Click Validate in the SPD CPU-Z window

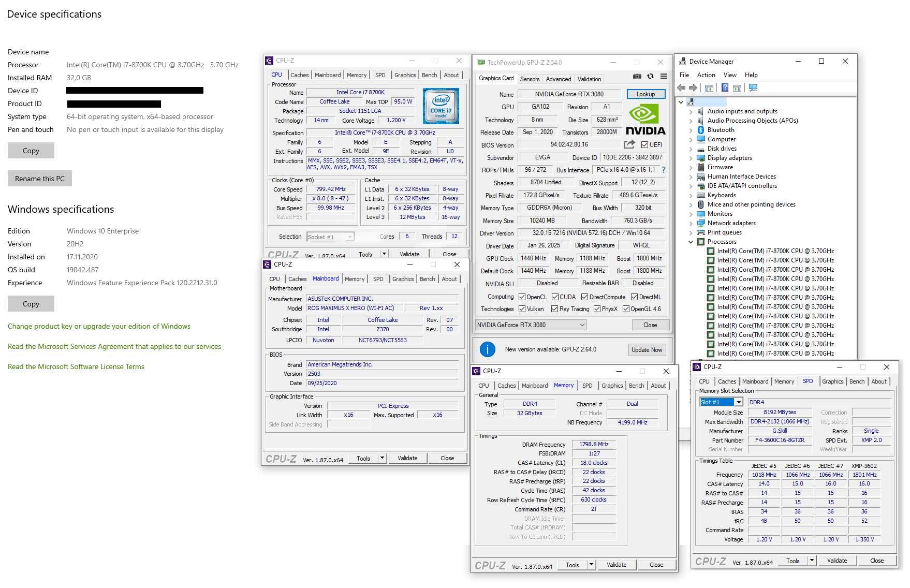pyautogui.click(x=836, y=561)
